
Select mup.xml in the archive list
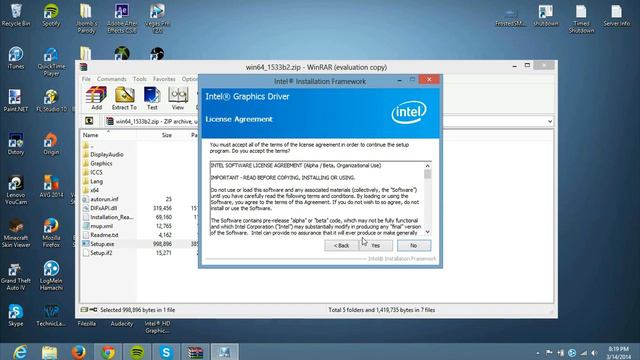pos(101,226)
